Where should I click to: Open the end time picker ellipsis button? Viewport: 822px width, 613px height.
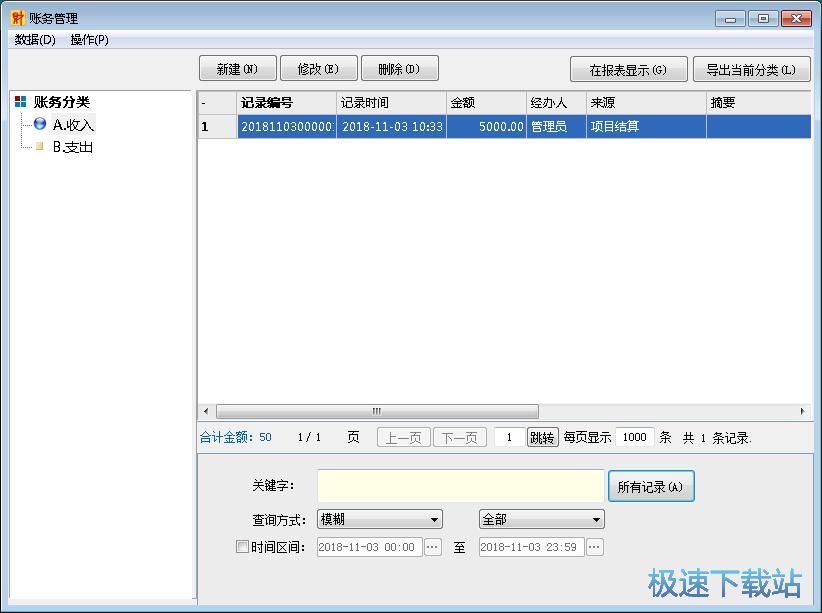[x=594, y=547]
